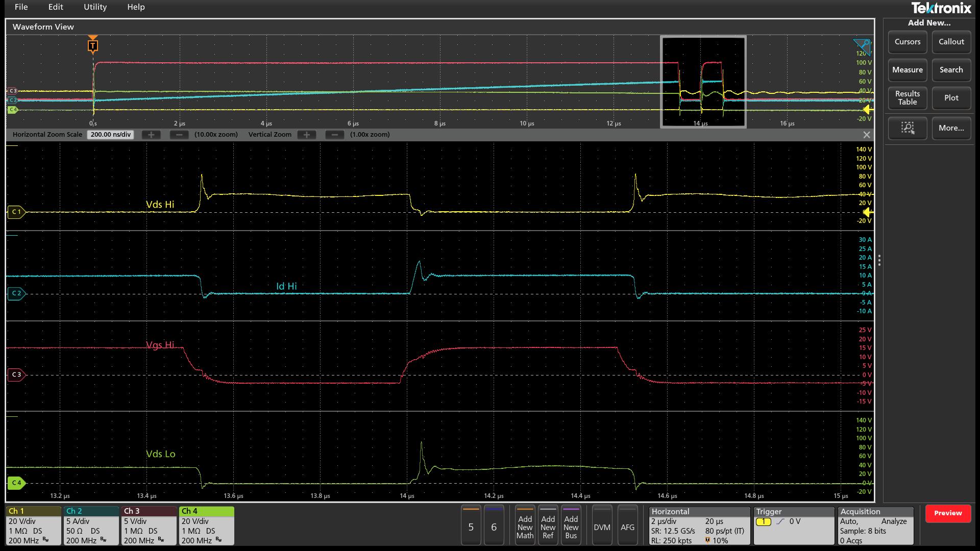Open the Horizontal settings badge
The image size is (980, 551).
point(699,525)
